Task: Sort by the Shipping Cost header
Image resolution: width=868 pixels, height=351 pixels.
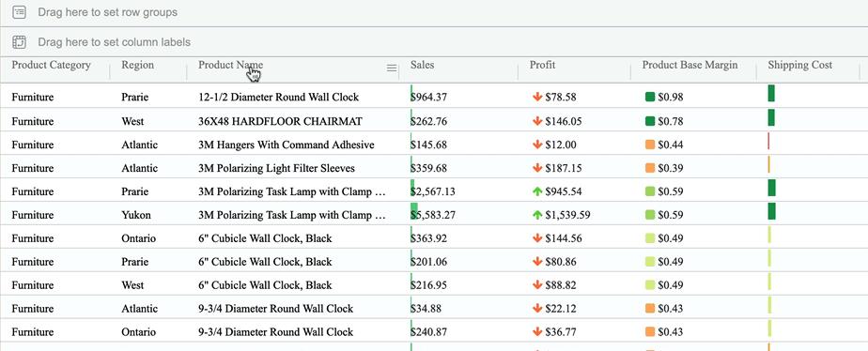Action: point(800,65)
